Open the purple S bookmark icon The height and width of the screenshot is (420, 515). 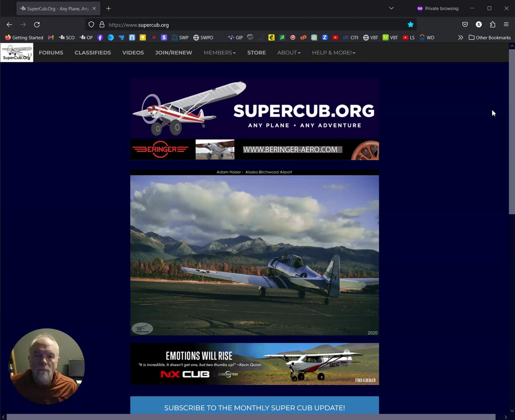(x=164, y=37)
